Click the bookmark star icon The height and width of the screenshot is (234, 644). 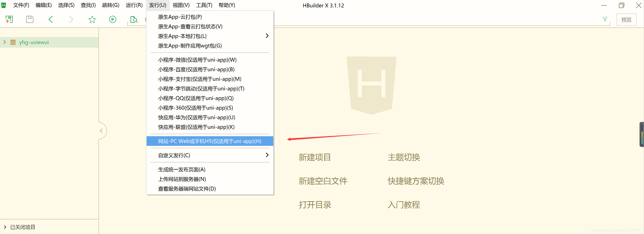pyautogui.click(x=92, y=20)
